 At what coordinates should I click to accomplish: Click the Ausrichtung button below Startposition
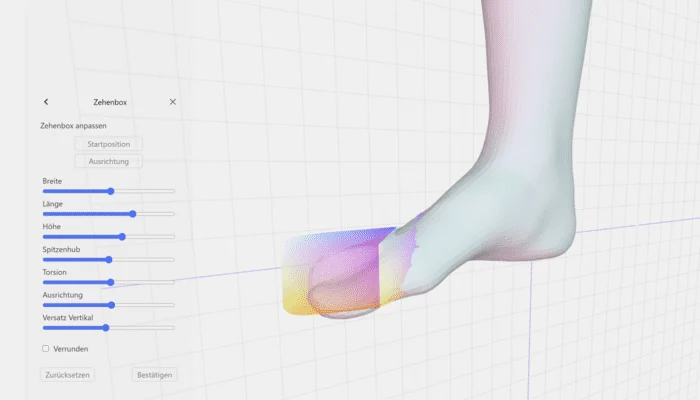pyautogui.click(x=108, y=161)
